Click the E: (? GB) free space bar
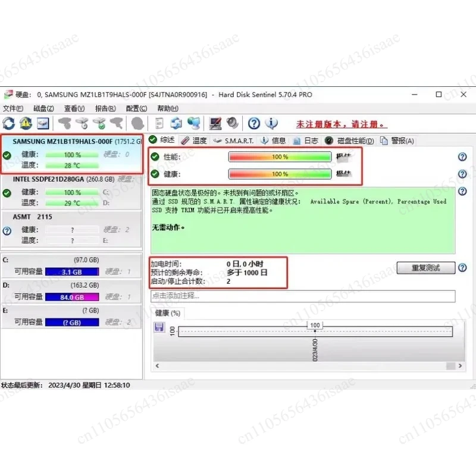Viewport: 476px width, 476px height. [72, 322]
